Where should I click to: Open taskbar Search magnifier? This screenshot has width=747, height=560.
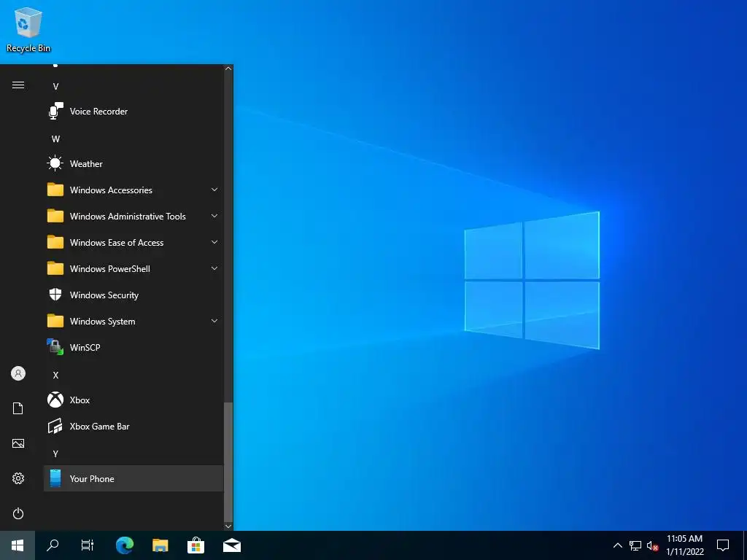(53, 545)
